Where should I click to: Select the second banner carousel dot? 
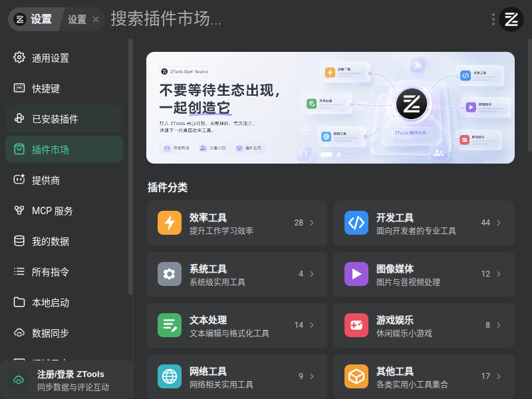338,155
